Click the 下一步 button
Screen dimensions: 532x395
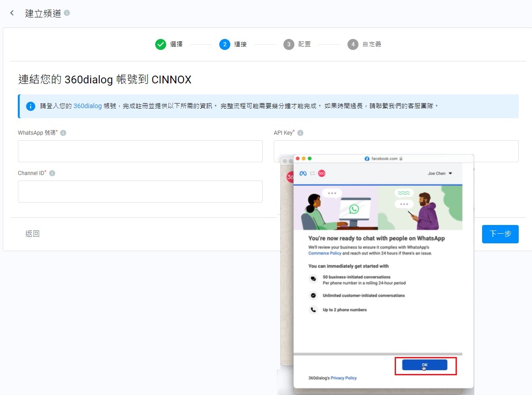(500, 234)
